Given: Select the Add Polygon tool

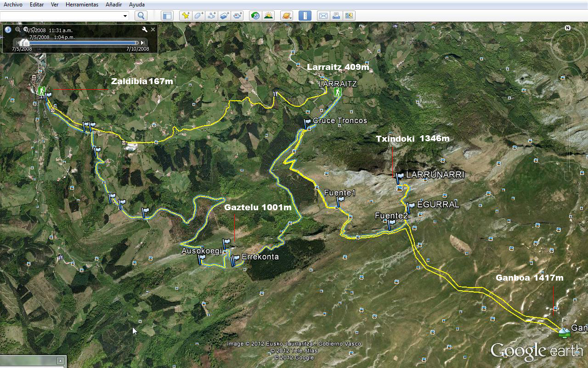Looking at the screenshot, I should [198, 16].
